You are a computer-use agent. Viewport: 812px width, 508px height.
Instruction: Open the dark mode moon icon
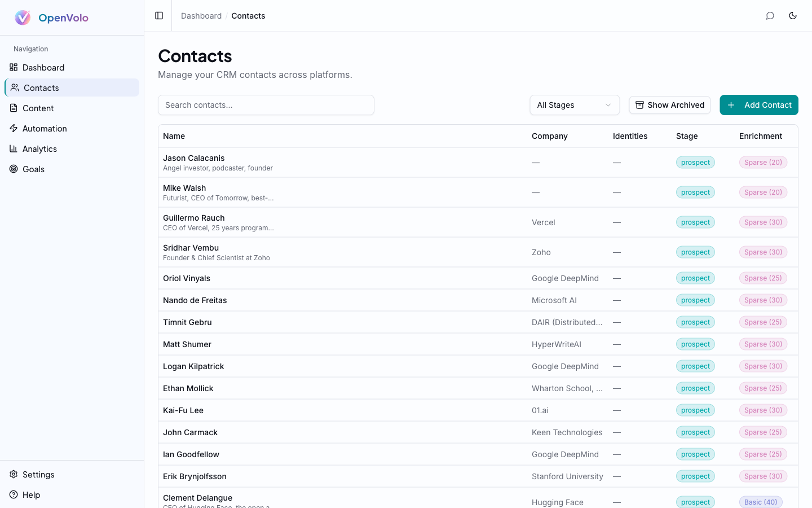tap(793, 16)
